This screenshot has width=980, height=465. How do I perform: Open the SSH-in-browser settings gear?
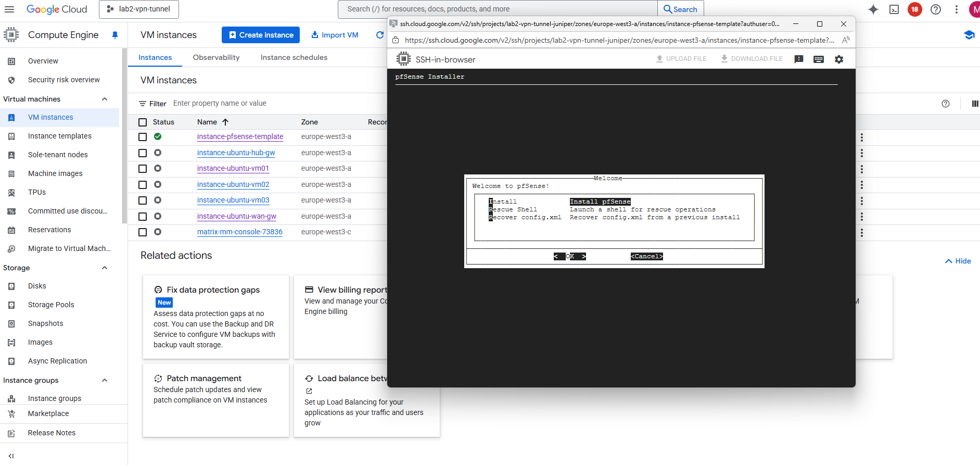point(838,59)
